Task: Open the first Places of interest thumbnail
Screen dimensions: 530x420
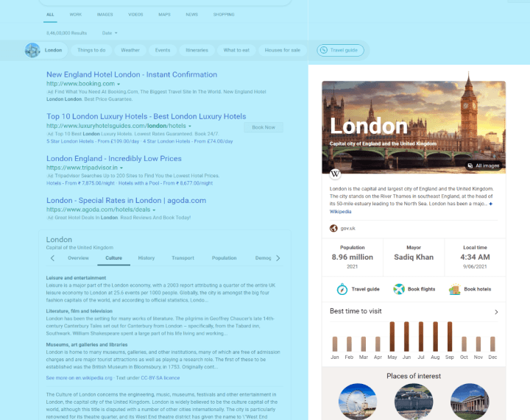Action: pyautogui.click(x=357, y=402)
